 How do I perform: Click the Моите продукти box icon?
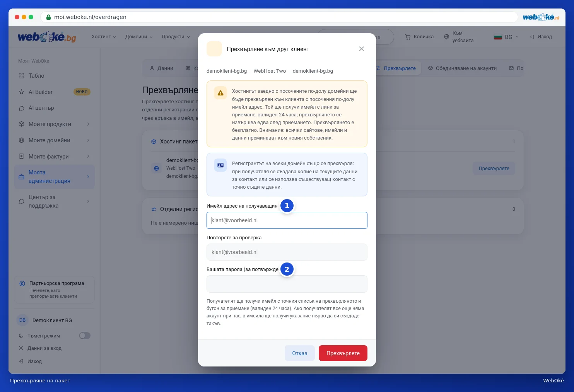(x=21, y=124)
